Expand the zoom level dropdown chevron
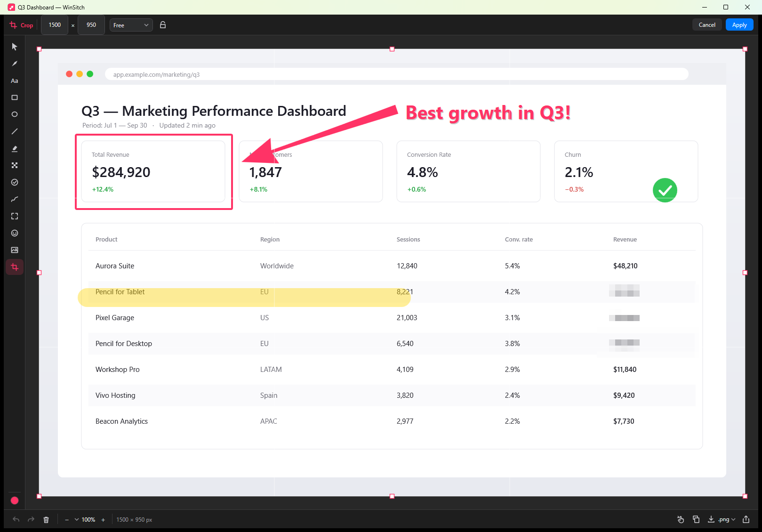The height and width of the screenshot is (532, 762). pyautogui.click(x=77, y=519)
